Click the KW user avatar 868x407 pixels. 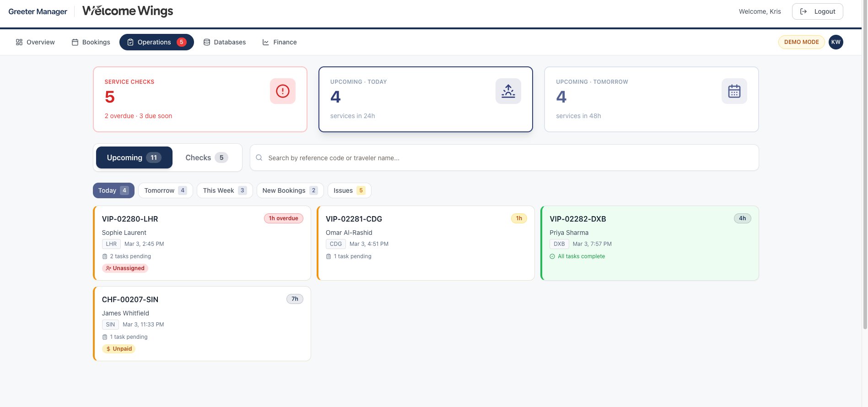(x=836, y=42)
